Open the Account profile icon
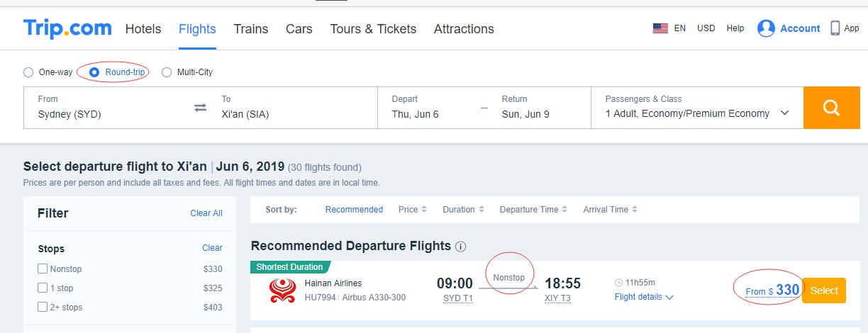The width and height of the screenshot is (868, 333). click(x=766, y=28)
